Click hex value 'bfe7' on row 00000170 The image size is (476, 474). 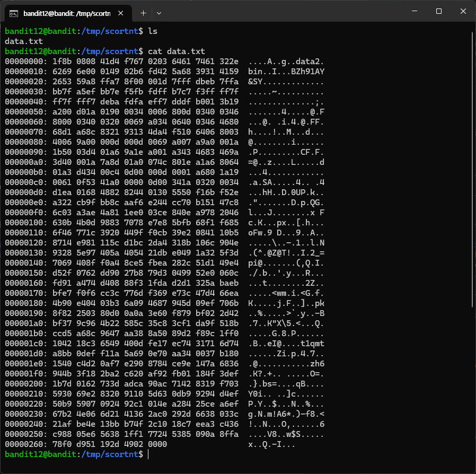(62, 293)
